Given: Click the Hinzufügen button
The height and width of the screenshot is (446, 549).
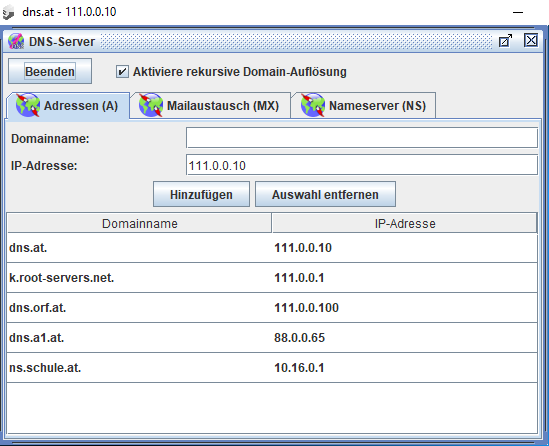Looking at the screenshot, I should tap(201, 194).
